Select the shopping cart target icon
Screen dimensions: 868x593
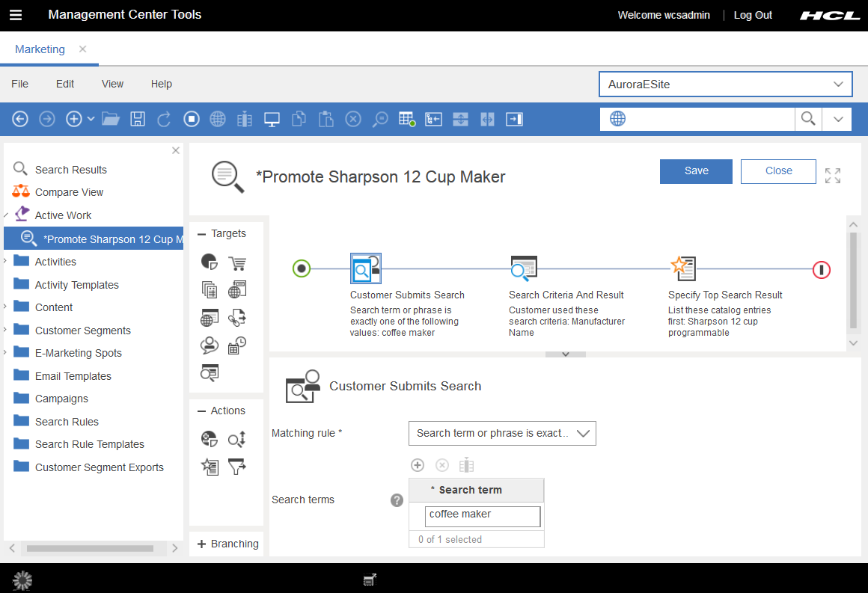pyautogui.click(x=237, y=262)
